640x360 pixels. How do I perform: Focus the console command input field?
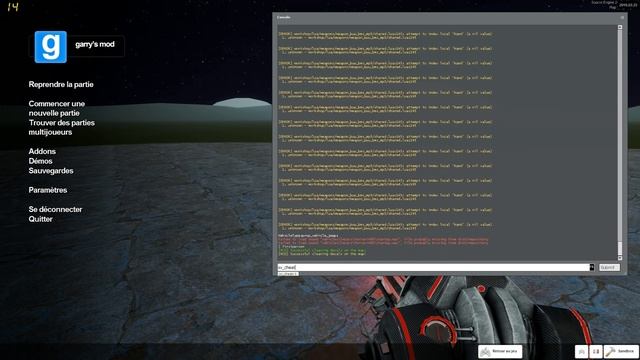[x=433, y=267]
